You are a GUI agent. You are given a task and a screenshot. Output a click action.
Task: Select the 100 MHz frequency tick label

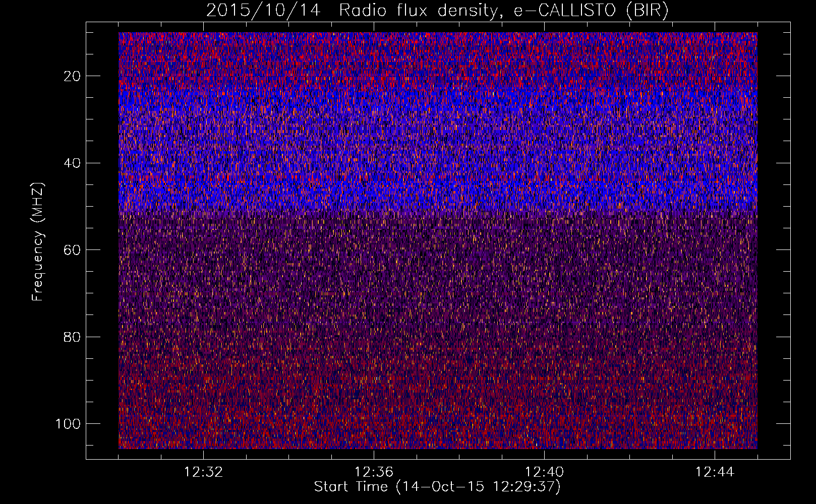[x=68, y=424]
